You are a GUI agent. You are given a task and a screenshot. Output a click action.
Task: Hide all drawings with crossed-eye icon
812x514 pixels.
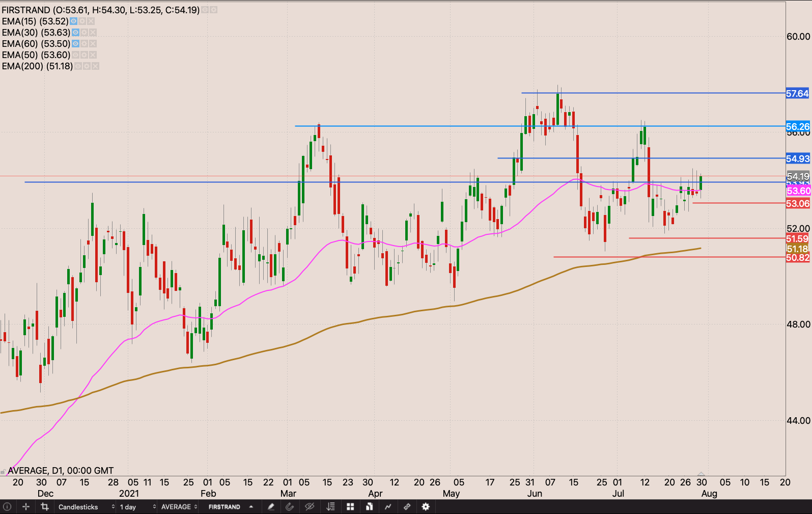(309, 507)
